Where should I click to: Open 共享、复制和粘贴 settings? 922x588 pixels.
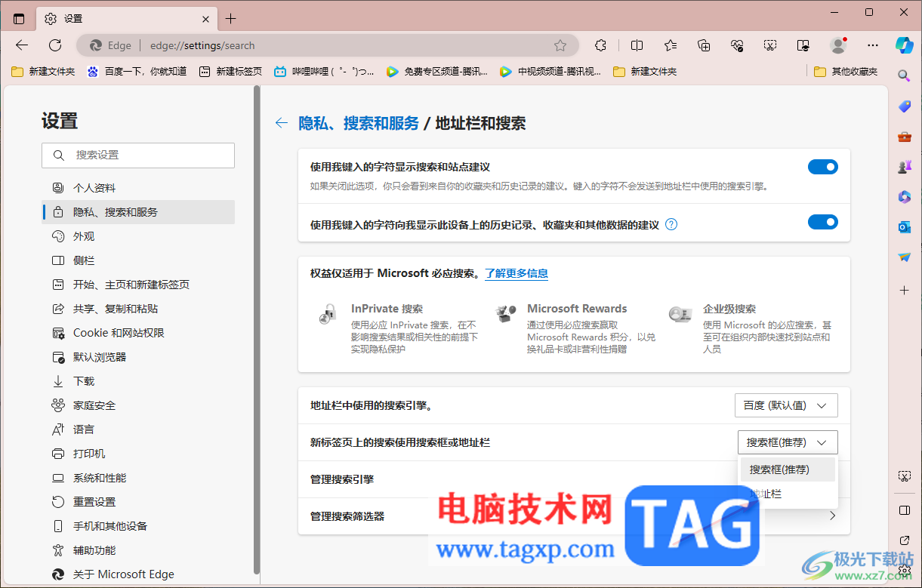138,309
